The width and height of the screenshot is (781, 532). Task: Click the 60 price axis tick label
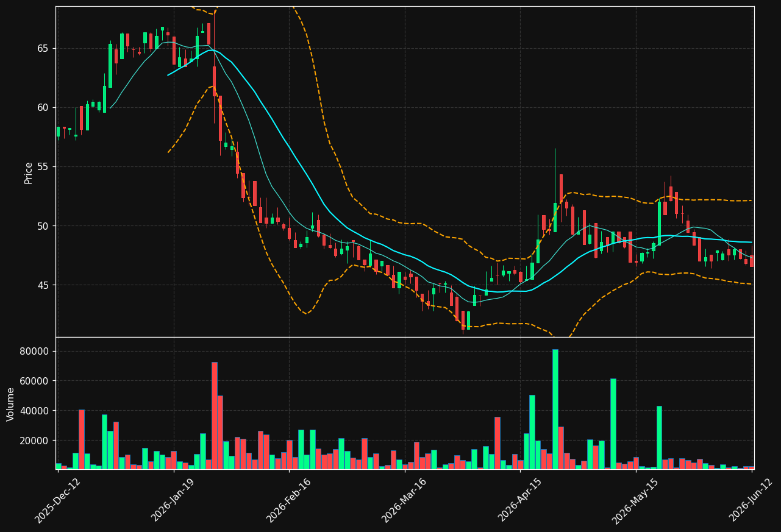43,108
